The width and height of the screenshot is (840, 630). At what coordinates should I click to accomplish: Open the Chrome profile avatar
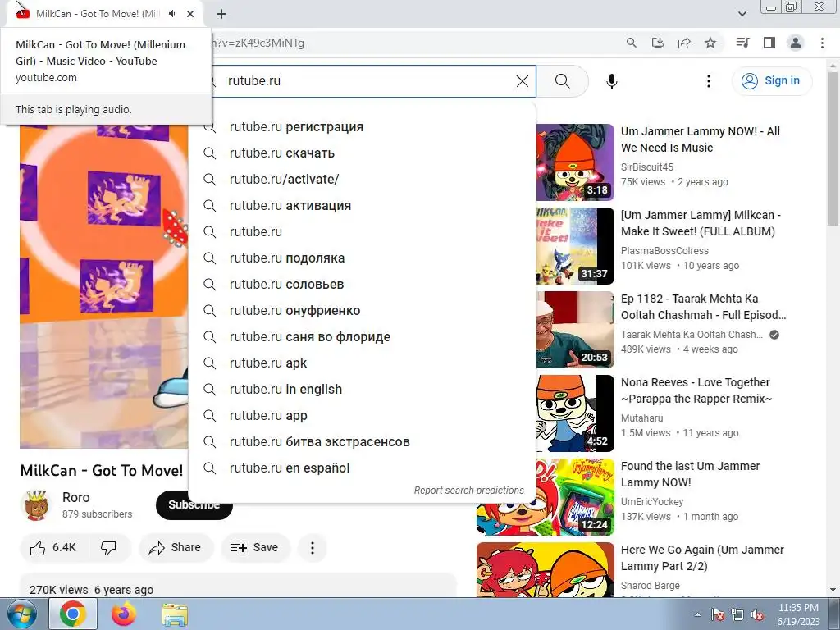pyautogui.click(x=796, y=43)
